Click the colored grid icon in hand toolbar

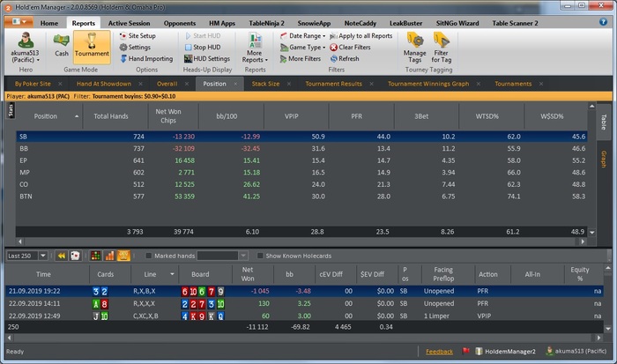95,256
